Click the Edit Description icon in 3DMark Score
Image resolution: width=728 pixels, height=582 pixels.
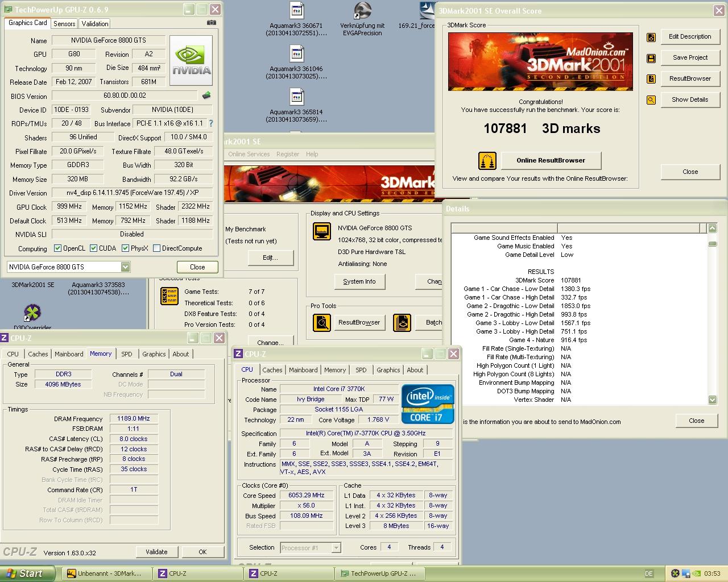651,37
